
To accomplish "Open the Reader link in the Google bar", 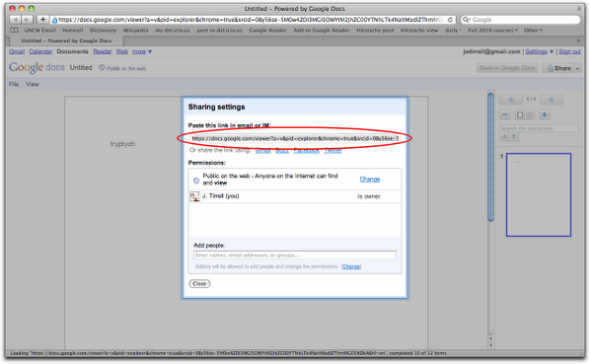I will point(102,51).
